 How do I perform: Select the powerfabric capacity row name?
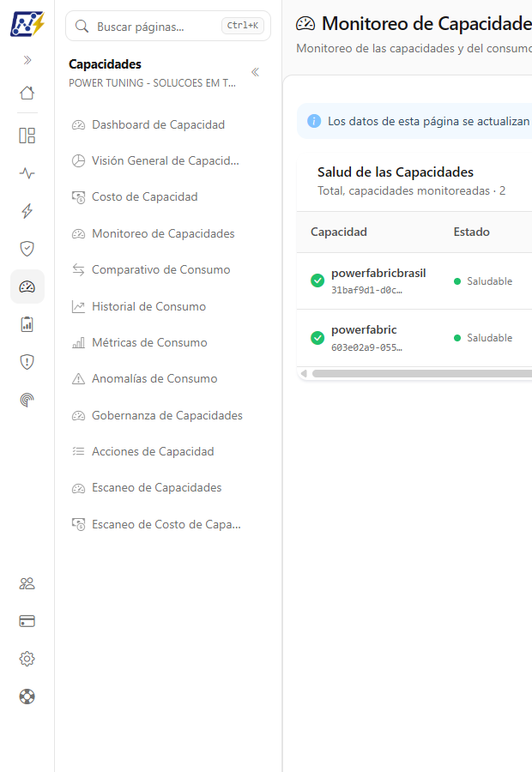click(x=364, y=330)
